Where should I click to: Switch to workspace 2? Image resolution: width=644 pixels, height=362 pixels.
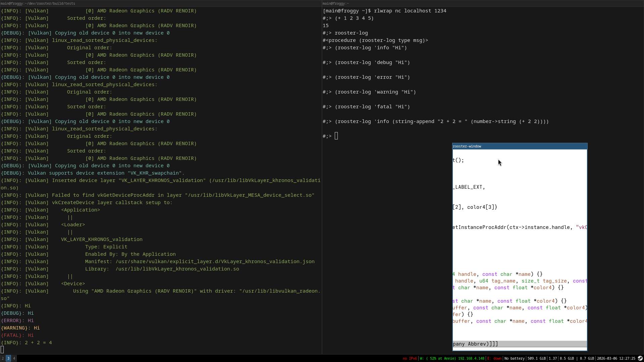click(3, 358)
